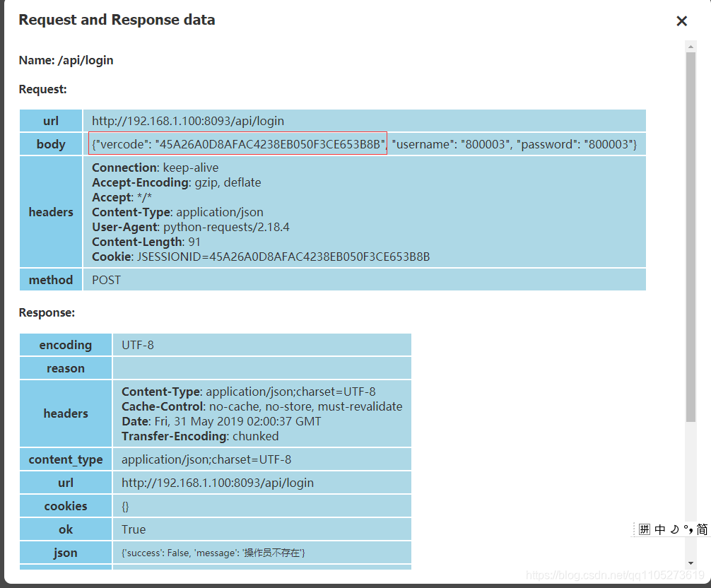The width and height of the screenshot is (711, 588).
Task: Click the 'content_type' row label
Action: pos(66,459)
